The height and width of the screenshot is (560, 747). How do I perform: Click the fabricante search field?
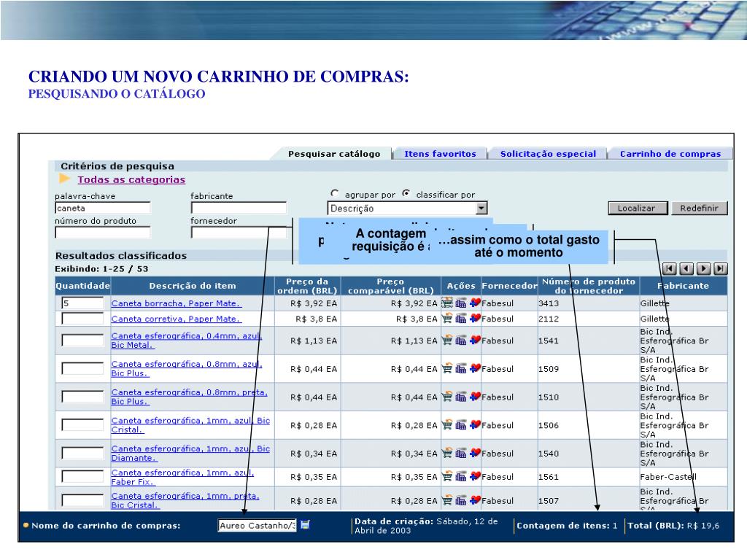(239, 208)
